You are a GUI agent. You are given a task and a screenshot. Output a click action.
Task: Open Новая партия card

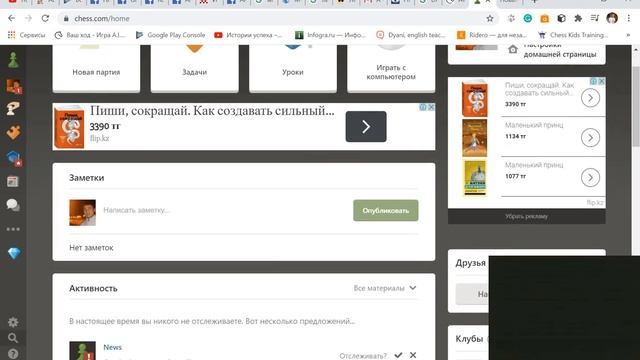(96, 68)
